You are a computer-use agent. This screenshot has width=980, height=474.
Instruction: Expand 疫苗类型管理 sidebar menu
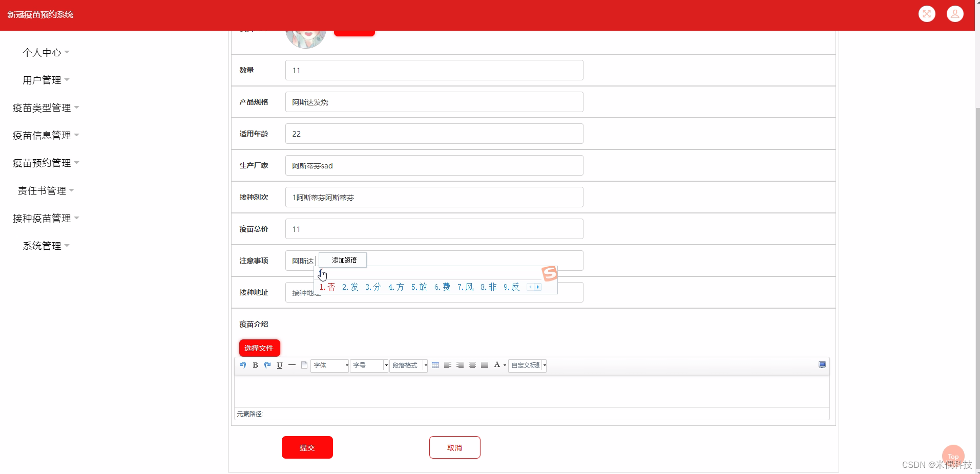coord(46,108)
